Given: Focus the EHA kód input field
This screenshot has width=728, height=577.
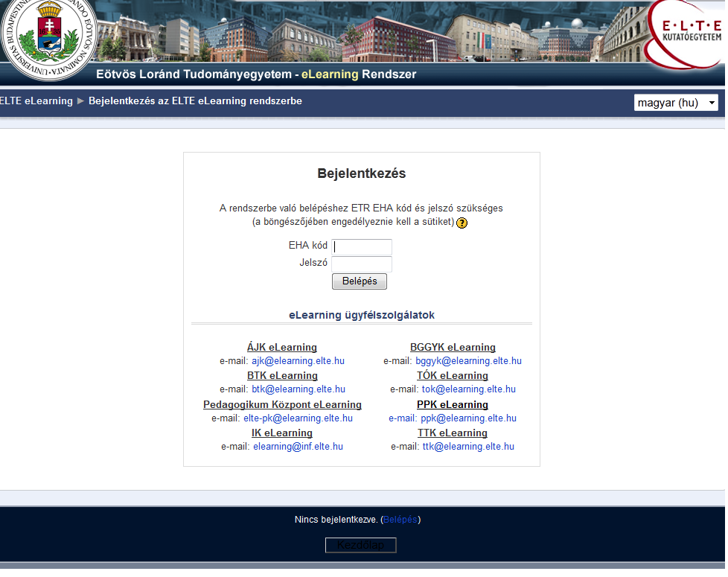Looking at the screenshot, I should 362,246.
